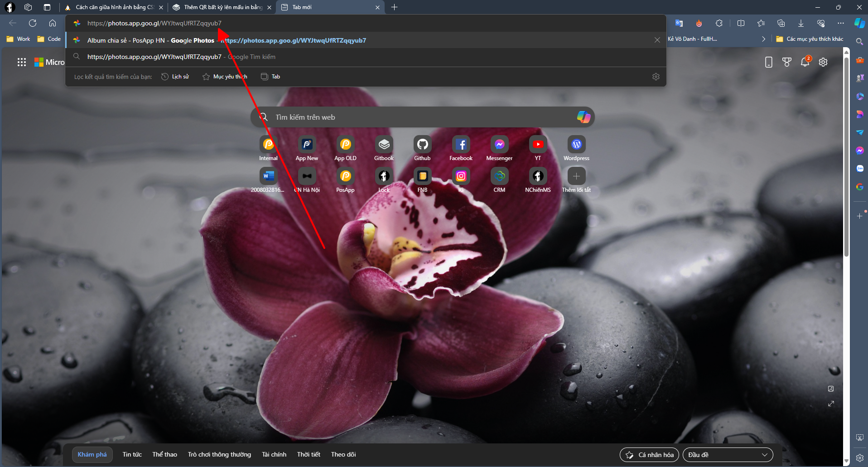Open the YT YouTube shortcut
The height and width of the screenshot is (467, 868).
click(x=538, y=145)
